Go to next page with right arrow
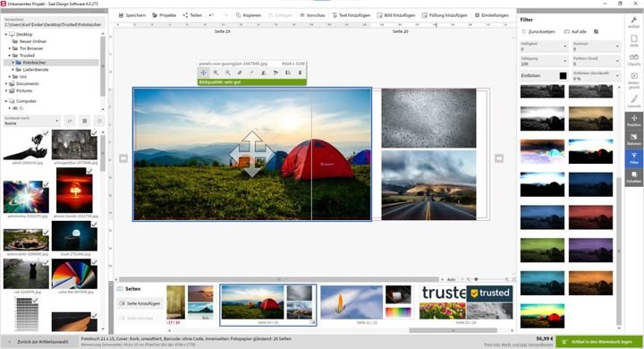 pos(499,158)
